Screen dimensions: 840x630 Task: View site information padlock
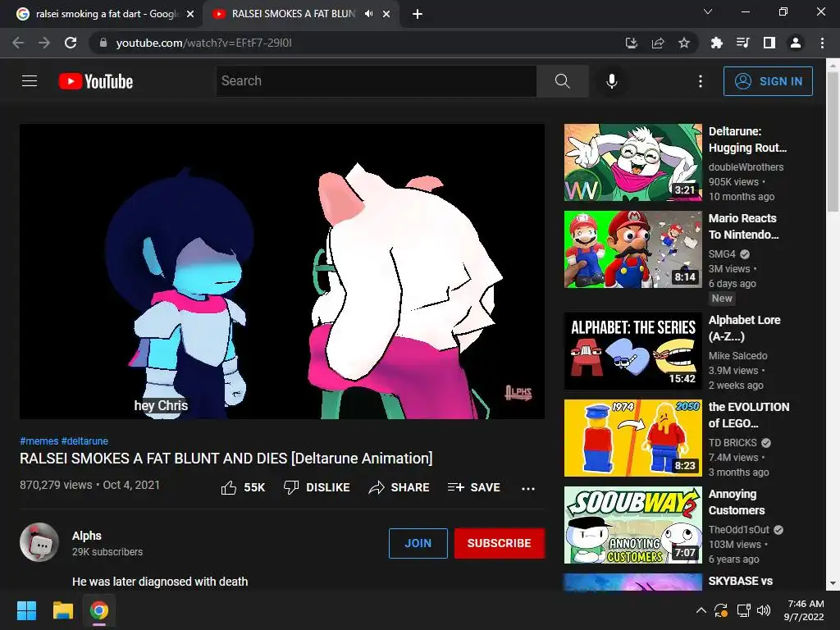pos(103,43)
